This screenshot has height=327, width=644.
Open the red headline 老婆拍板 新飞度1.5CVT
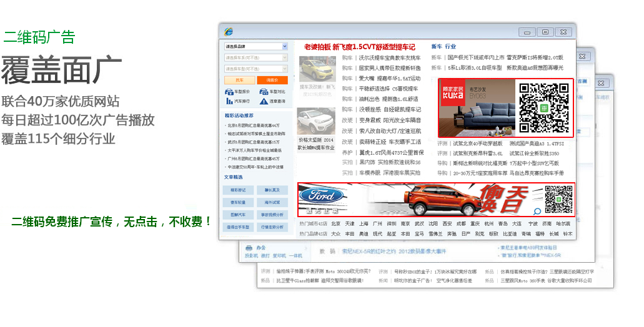pyautogui.click(x=359, y=47)
